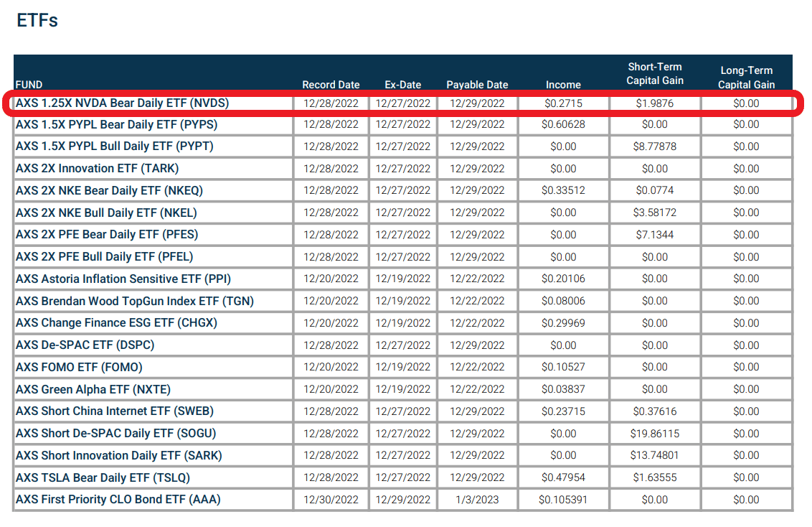Click DSPC payable date 12/29/2022
This screenshot has height=527, width=812.
(477, 345)
